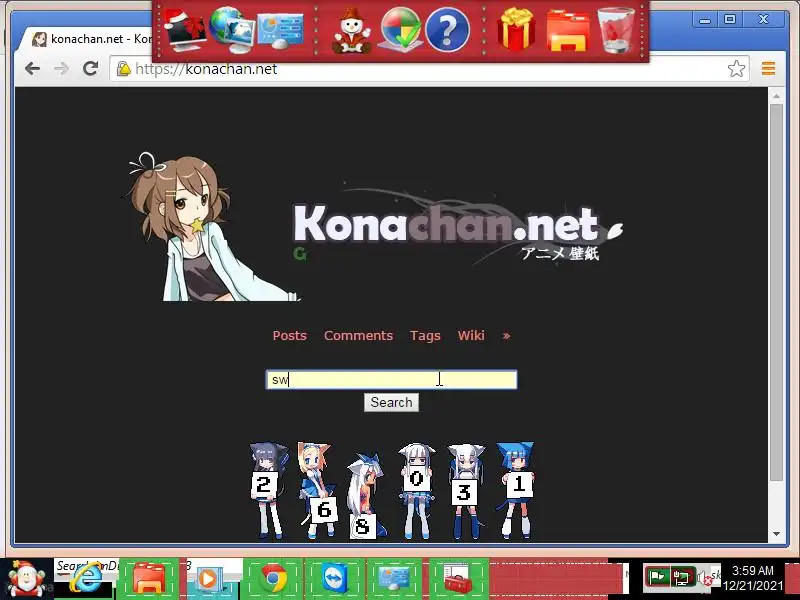Click the browser forward arrow

pyautogui.click(x=62, y=68)
